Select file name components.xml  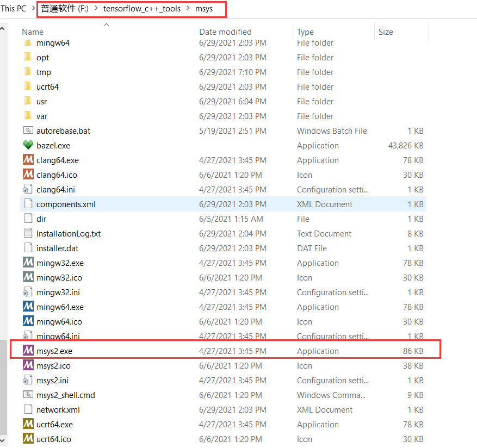coord(66,204)
